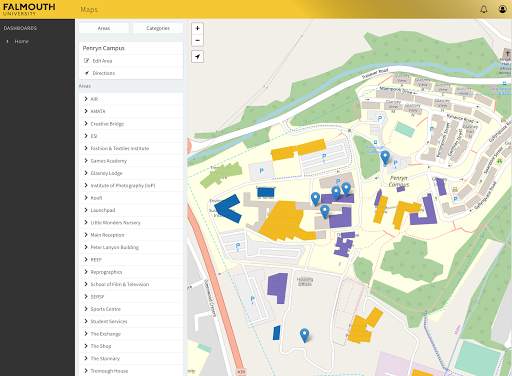Select Little Wonders Nursery row
The image size is (512, 376).
[x=131, y=222]
